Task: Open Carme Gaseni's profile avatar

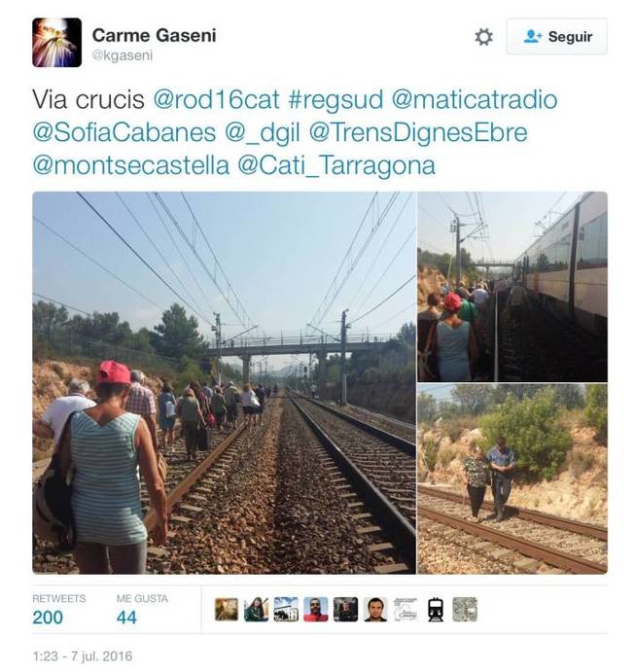Action: [57, 43]
